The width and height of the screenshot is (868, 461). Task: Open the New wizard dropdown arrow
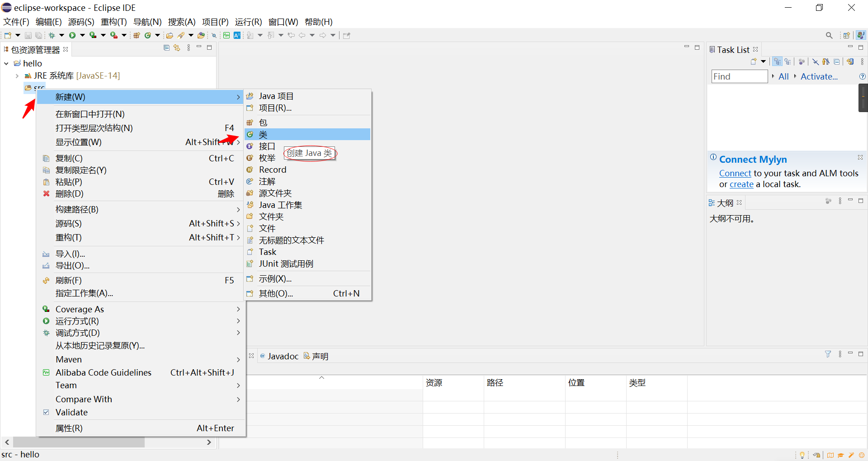[18, 35]
